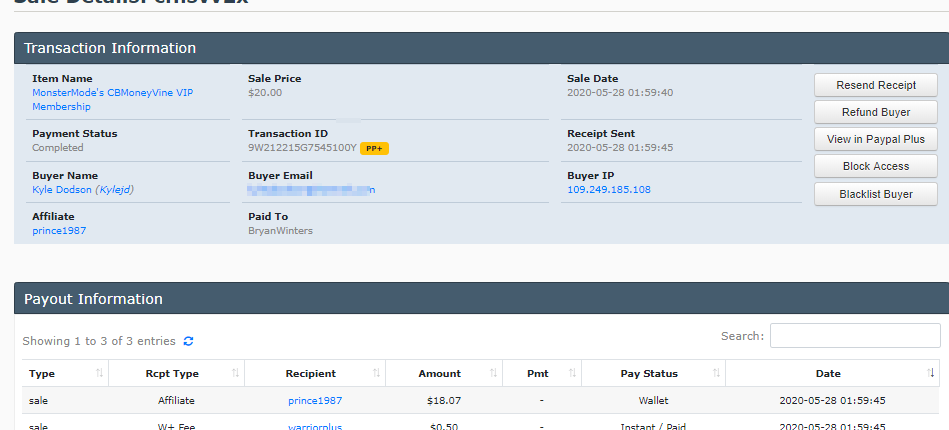
Task: Focus the payout Search field
Action: click(855, 336)
